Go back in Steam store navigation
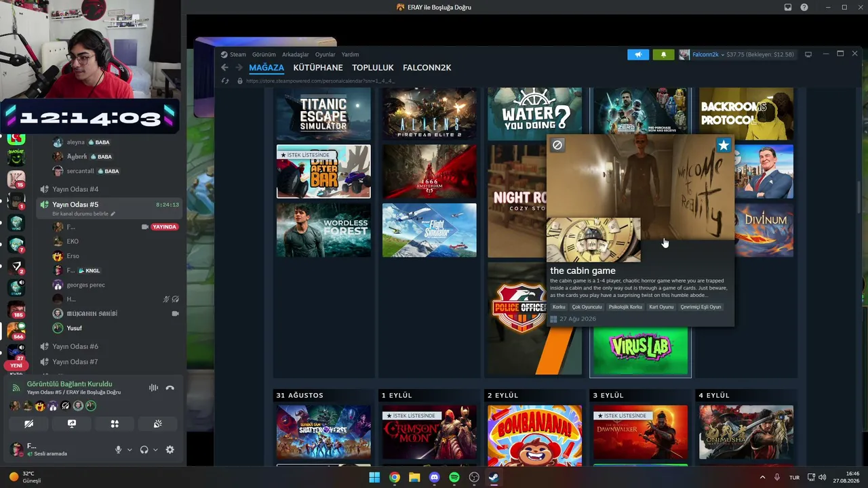Image resolution: width=868 pixels, height=488 pixels. point(225,68)
